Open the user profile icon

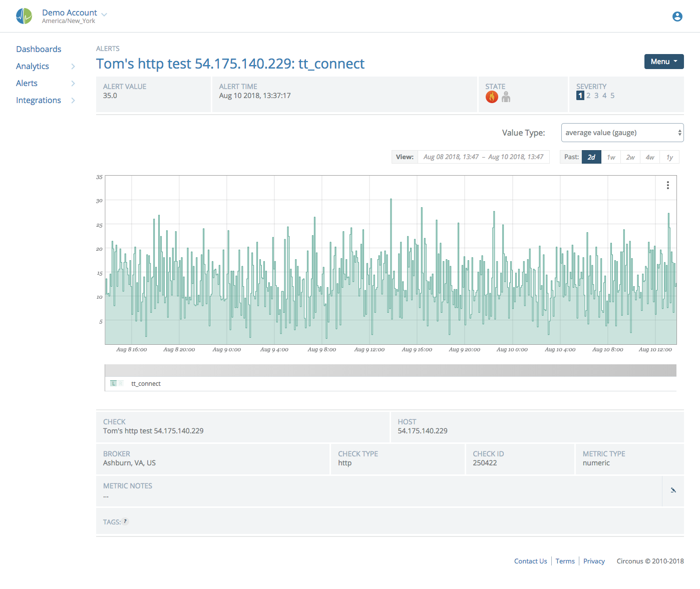677,17
